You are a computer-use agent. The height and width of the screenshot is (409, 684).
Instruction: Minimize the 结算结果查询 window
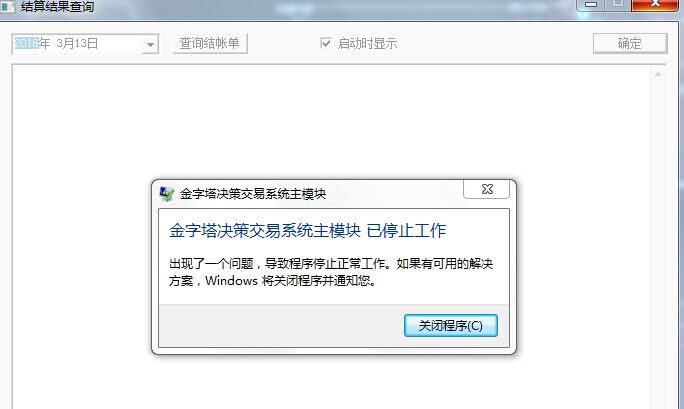pyautogui.click(x=591, y=4)
